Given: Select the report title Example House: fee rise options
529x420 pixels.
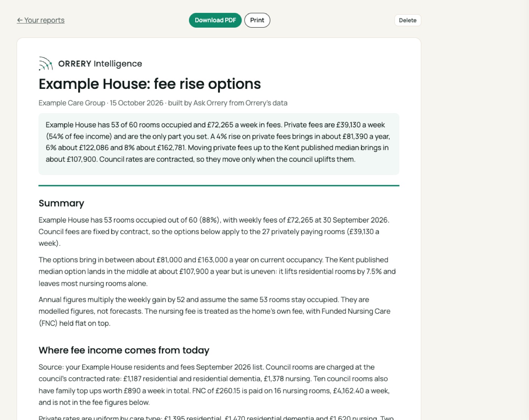Looking at the screenshot, I should tap(150, 84).
